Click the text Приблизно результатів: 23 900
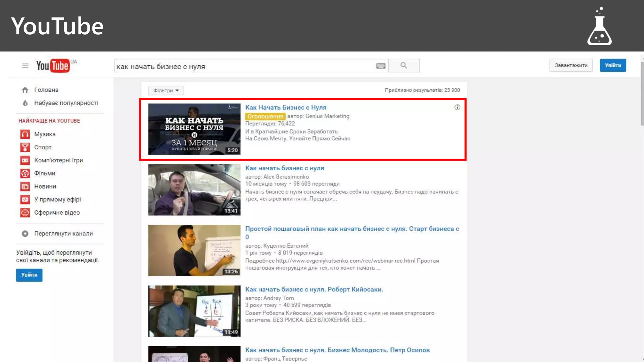Image resolution: width=644 pixels, height=362 pixels. pos(422,90)
